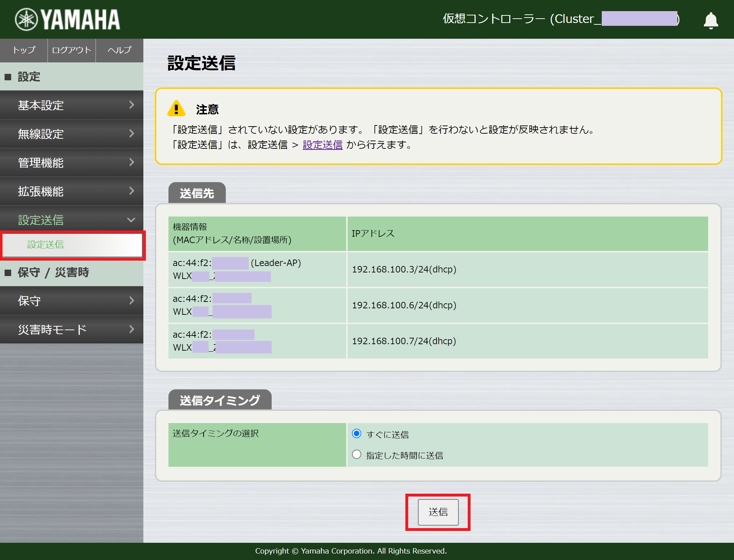Click the ログアウト menu item
The width and height of the screenshot is (734, 560).
point(71,50)
